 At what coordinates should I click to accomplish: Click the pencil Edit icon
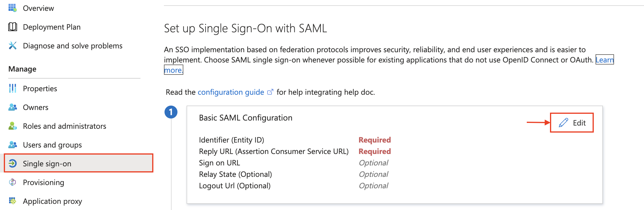click(563, 123)
